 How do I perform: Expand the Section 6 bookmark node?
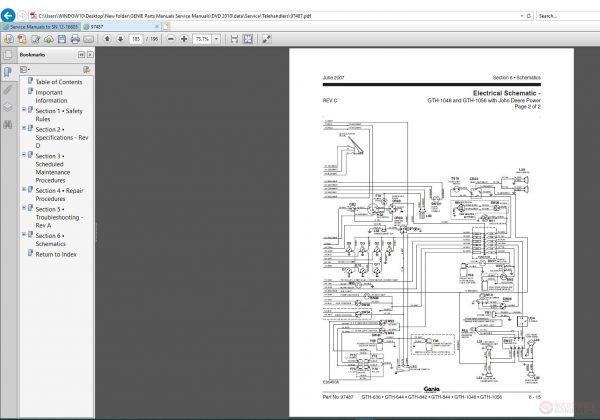24,234
